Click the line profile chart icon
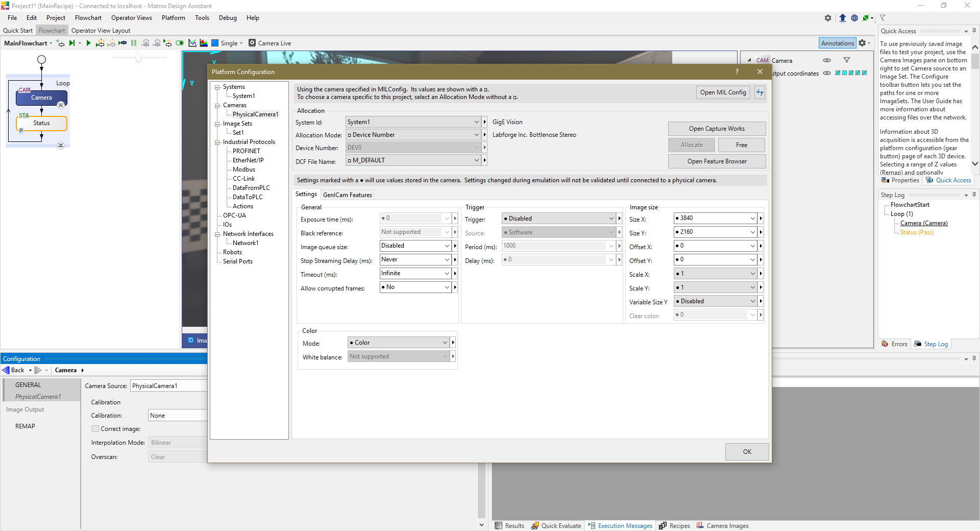Viewport: 980px width, 531px height. point(192,43)
